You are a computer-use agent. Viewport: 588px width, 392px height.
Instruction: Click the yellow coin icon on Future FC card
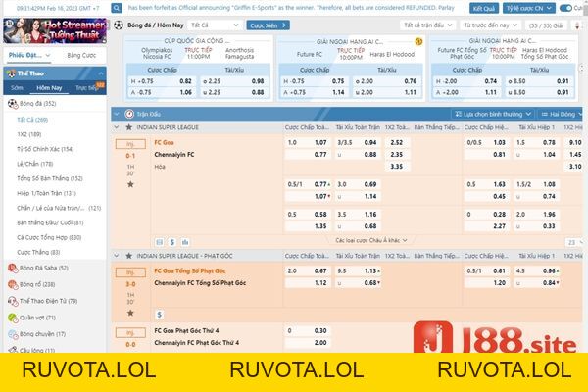click(x=418, y=41)
